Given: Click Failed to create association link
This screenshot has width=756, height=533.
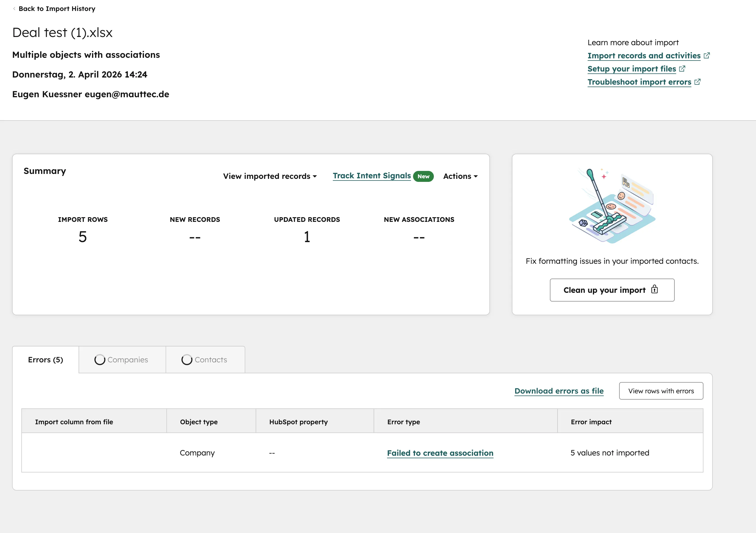Looking at the screenshot, I should coord(440,453).
